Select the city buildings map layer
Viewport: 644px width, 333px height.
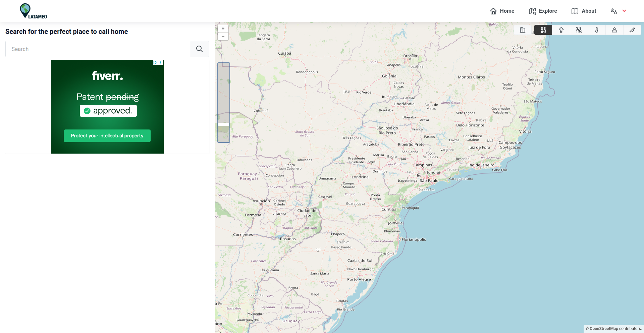523,30
